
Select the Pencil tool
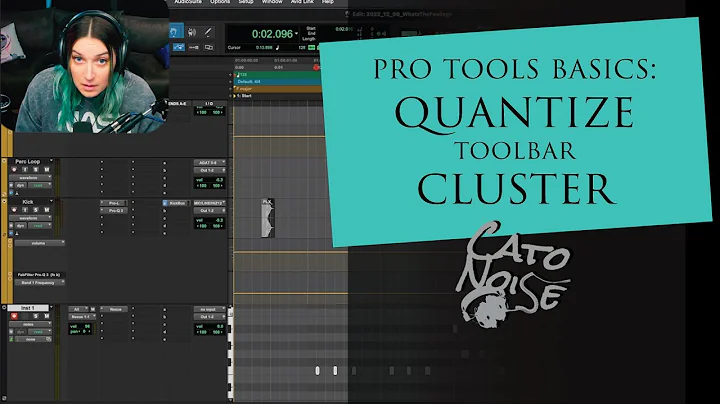(208, 32)
